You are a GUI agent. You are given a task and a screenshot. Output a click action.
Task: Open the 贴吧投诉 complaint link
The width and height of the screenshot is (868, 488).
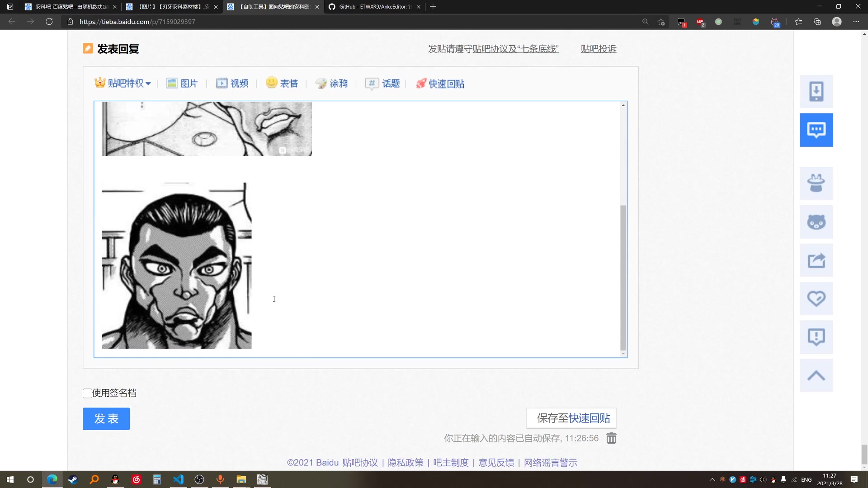tap(599, 49)
